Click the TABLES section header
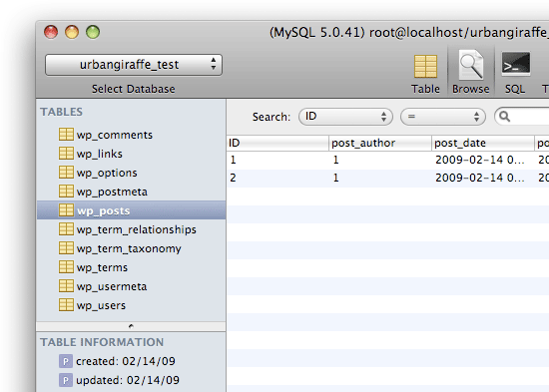This screenshot has width=549, height=392. click(61, 112)
